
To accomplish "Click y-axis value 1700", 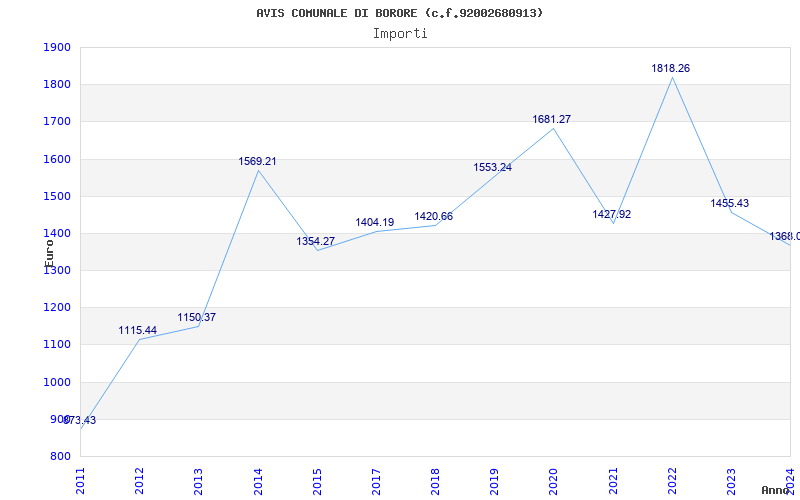I will pyautogui.click(x=57, y=122).
